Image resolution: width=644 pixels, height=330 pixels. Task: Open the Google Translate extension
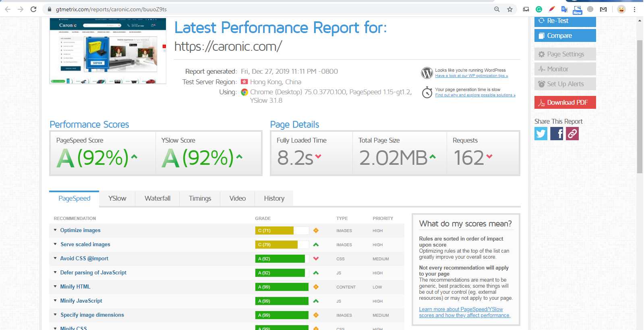point(565,9)
